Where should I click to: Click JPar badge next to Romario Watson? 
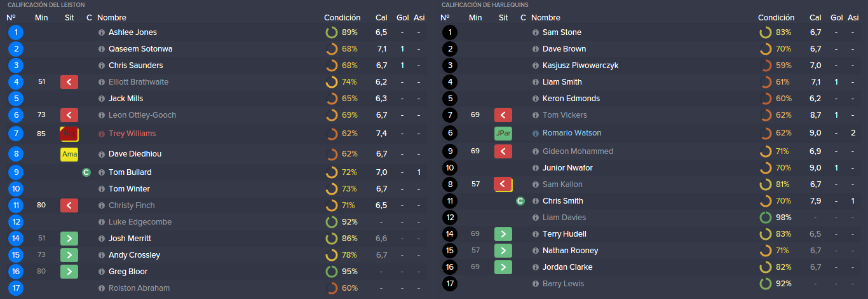coord(503,134)
